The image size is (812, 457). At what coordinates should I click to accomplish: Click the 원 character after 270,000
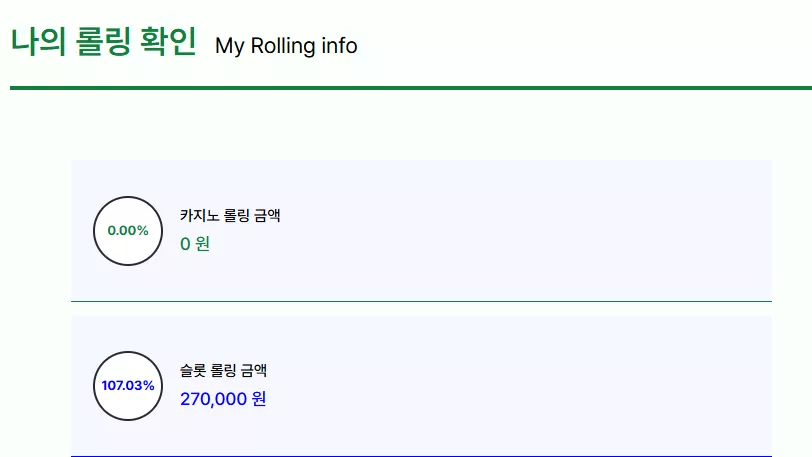[x=259, y=399]
